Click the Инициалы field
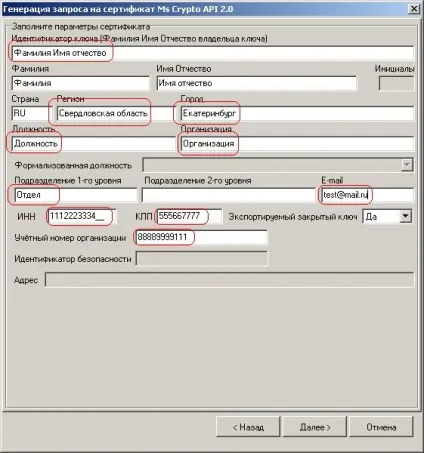The image size is (424, 453). (x=396, y=83)
